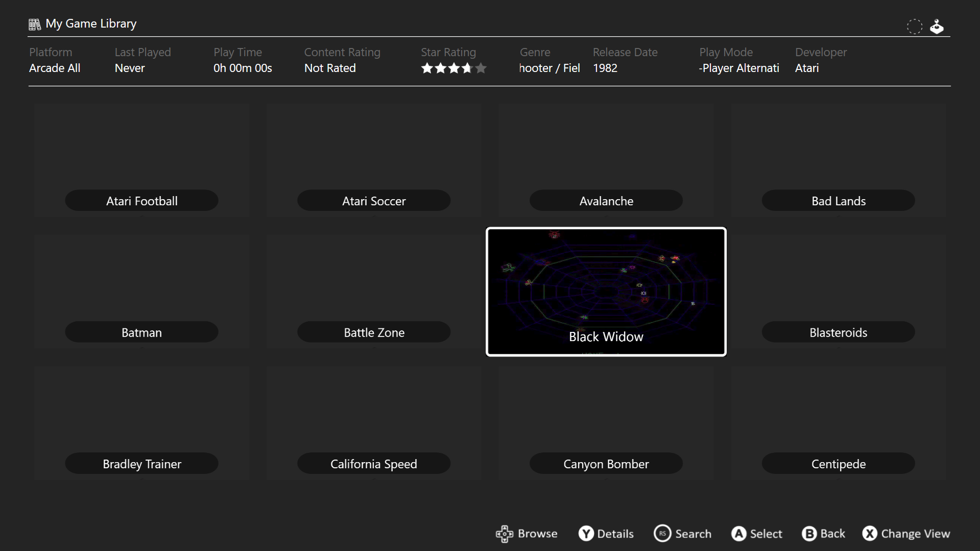The width and height of the screenshot is (980, 551).
Task: Select the Atari Soccer game
Action: tap(374, 161)
